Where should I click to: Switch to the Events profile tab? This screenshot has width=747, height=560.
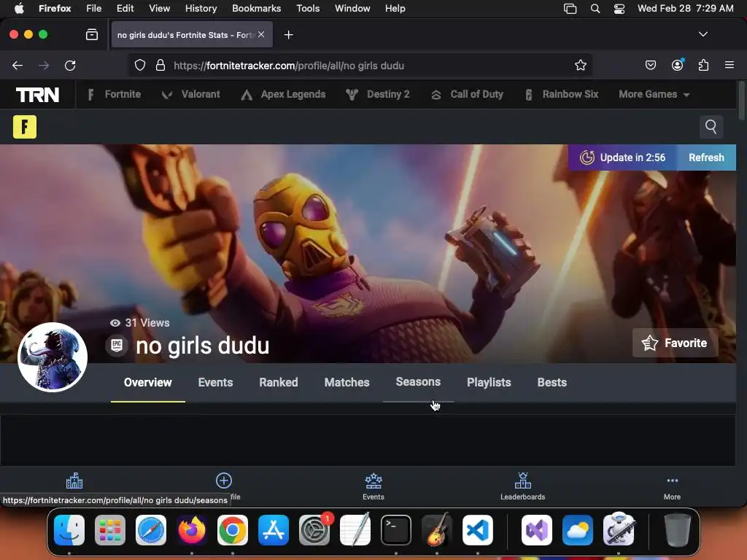tap(215, 382)
